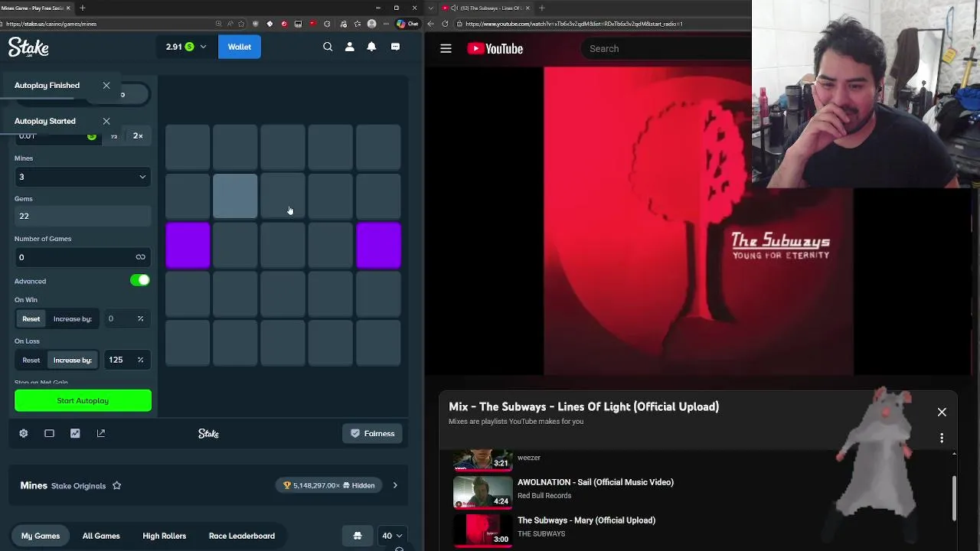The height and width of the screenshot is (551, 980).
Task: Toggle the Advanced switch off
Action: coord(139,280)
